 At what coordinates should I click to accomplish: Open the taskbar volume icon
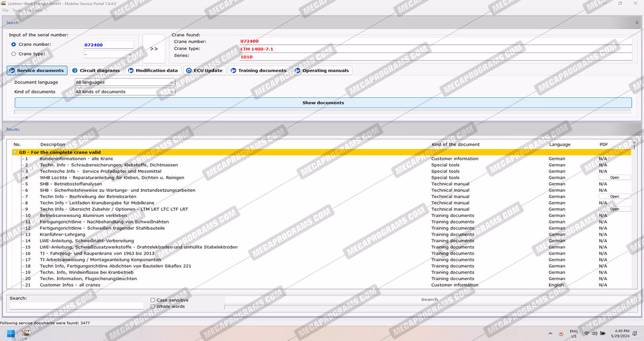tap(595, 333)
